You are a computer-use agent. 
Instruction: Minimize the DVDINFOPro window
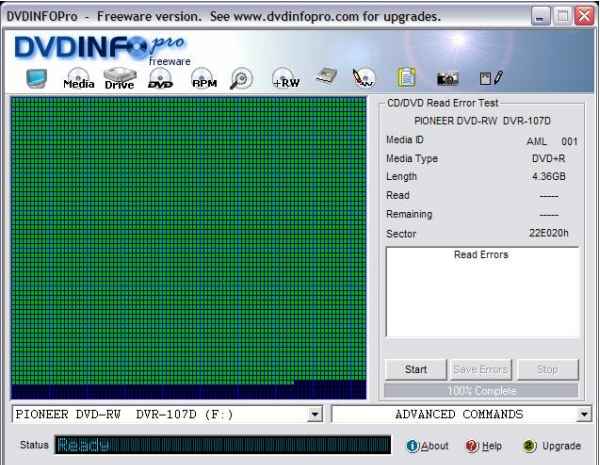point(540,17)
